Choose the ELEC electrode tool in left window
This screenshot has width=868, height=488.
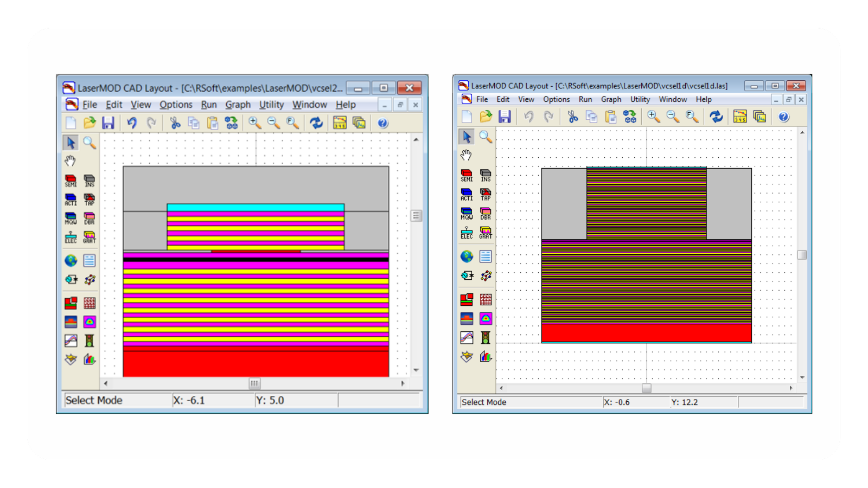(71, 237)
